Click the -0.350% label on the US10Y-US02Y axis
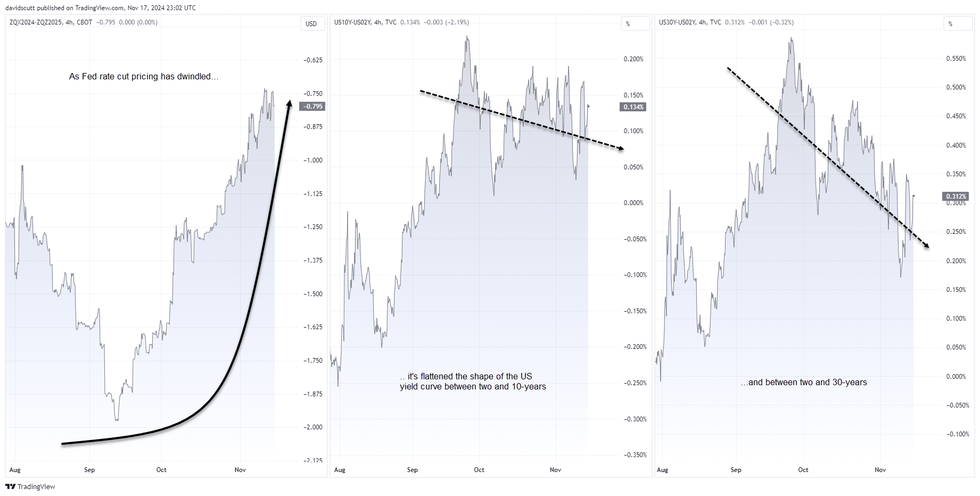 (635, 455)
